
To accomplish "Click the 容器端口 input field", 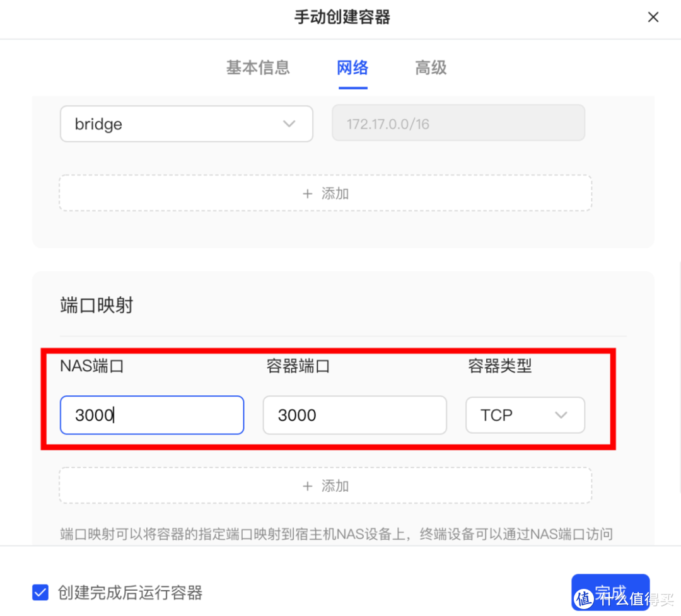I will pos(354,415).
